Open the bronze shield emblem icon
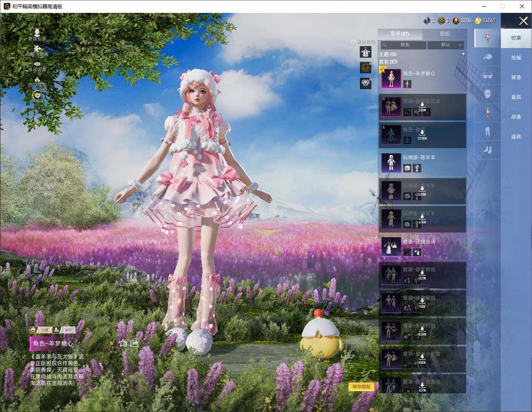532x412 pixels. [366, 68]
